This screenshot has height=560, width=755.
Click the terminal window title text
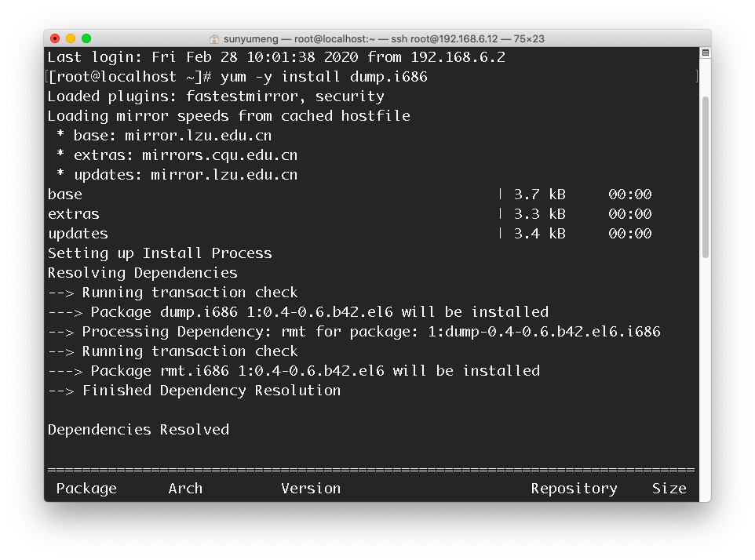point(384,39)
